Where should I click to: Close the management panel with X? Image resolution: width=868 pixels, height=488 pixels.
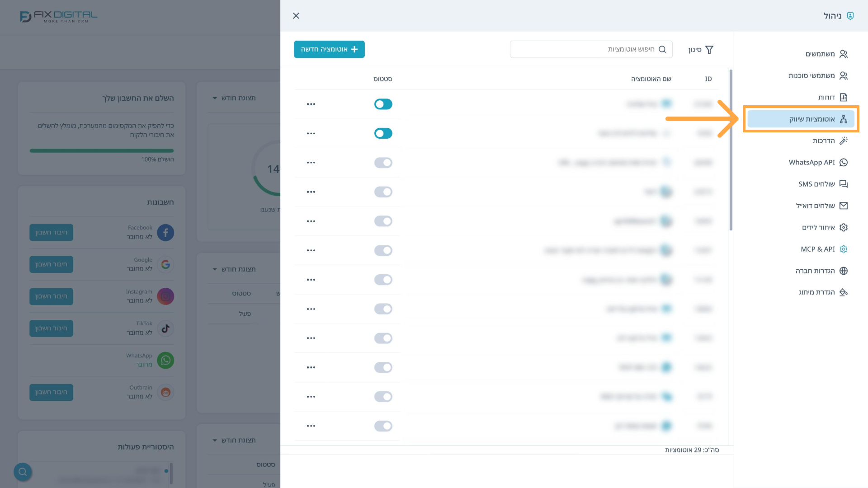pos(296,16)
